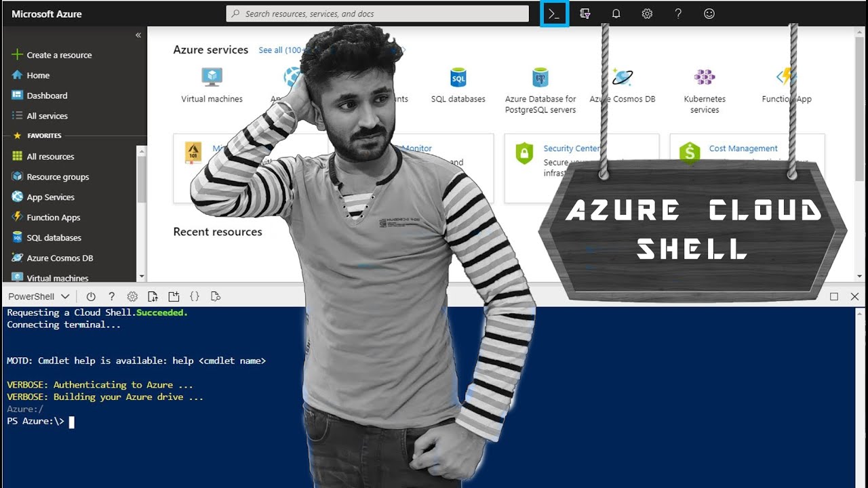Open the Directory and subscription filter icon
The image size is (868, 488).
(x=585, y=14)
